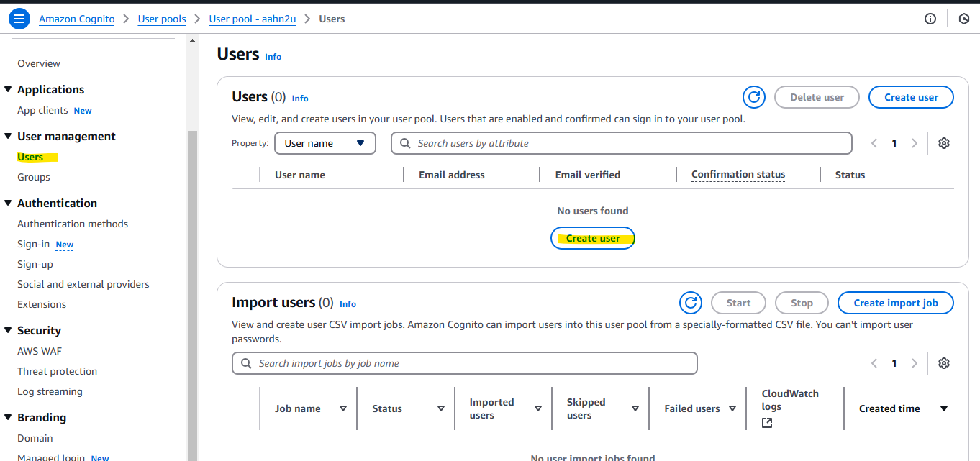Click magnifier icon in import jobs search
Image resolution: width=980 pixels, height=461 pixels.
pos(247,363)
